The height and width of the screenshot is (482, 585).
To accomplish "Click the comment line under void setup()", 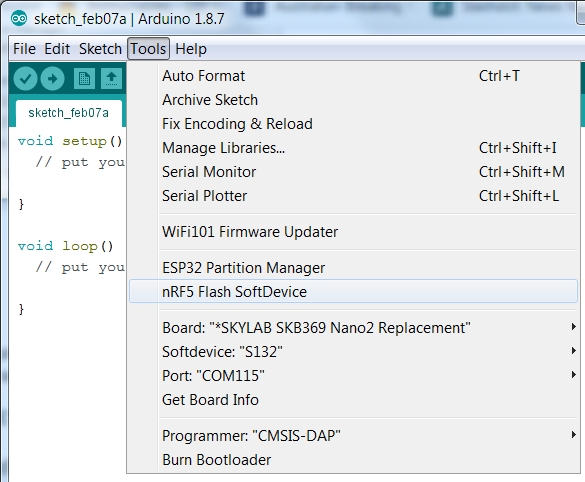I will 80,163.
